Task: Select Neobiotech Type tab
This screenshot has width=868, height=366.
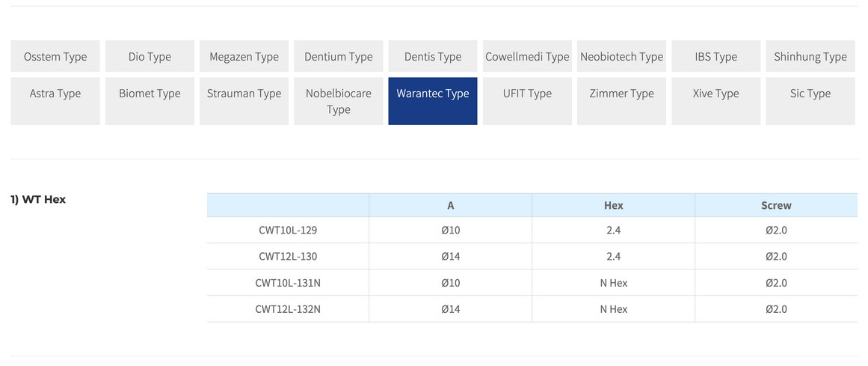Action: point(621,56)
